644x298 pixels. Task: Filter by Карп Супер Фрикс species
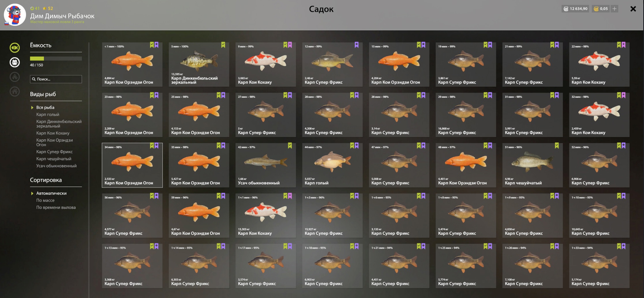pyautogui.click(x=54, y=152)
